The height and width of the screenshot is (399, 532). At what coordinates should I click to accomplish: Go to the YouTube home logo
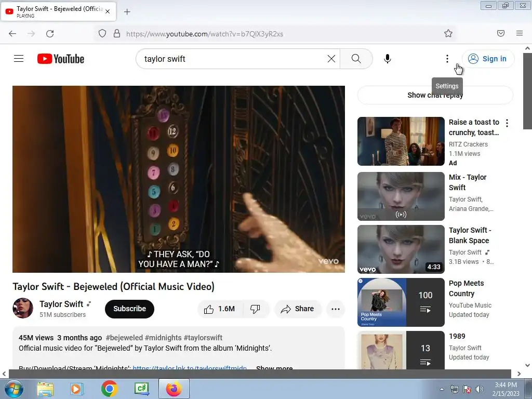[x=61, y=59]
